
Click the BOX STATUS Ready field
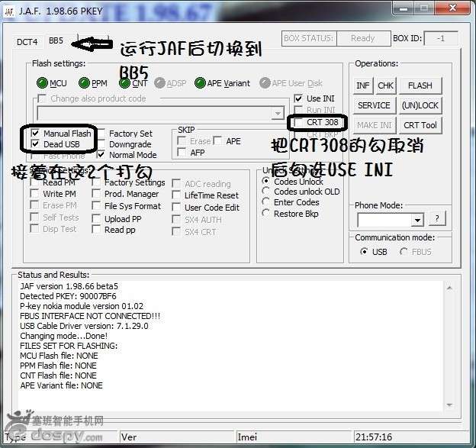click(x=363, y=39)
